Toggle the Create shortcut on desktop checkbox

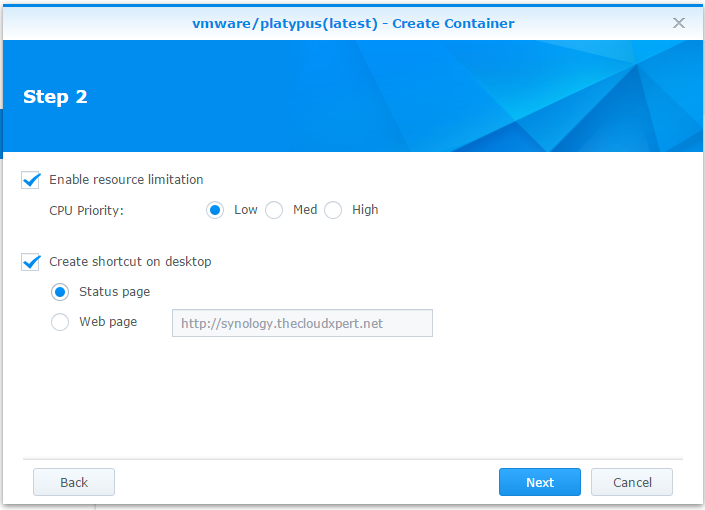(32, 262)
